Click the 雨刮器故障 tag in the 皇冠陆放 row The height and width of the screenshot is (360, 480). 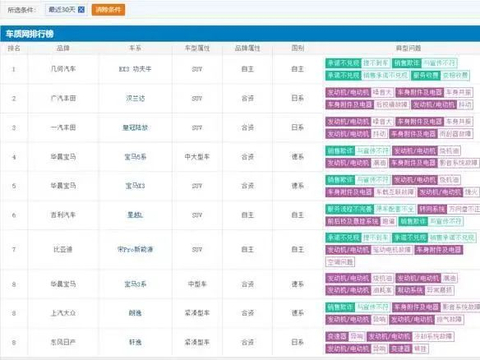tap(455, 134)
